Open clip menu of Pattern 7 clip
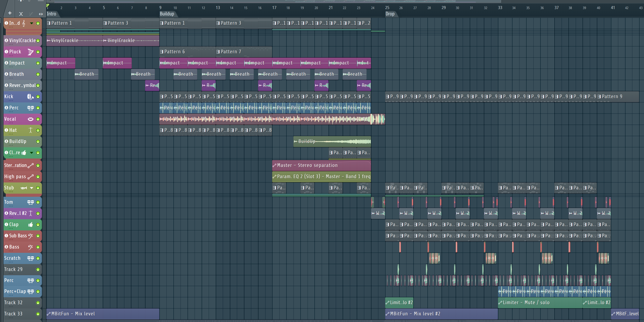 218,52
